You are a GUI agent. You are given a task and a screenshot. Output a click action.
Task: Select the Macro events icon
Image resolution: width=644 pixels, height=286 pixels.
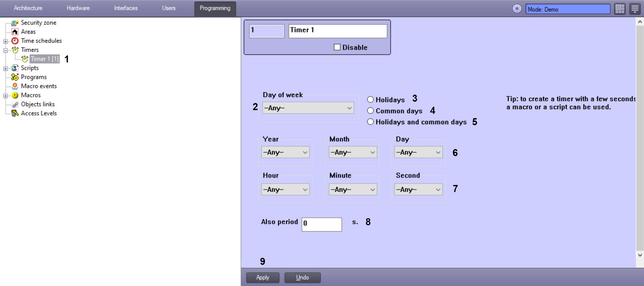(15, 86)
